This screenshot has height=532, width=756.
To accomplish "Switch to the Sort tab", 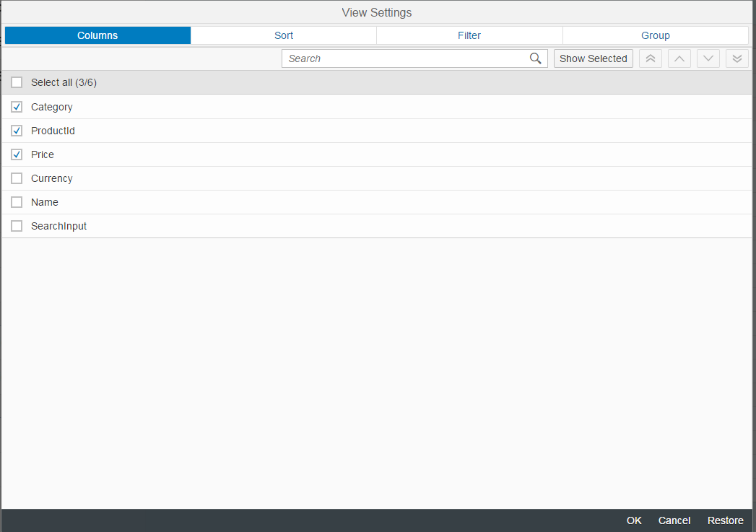I will [x=284, y=35].
